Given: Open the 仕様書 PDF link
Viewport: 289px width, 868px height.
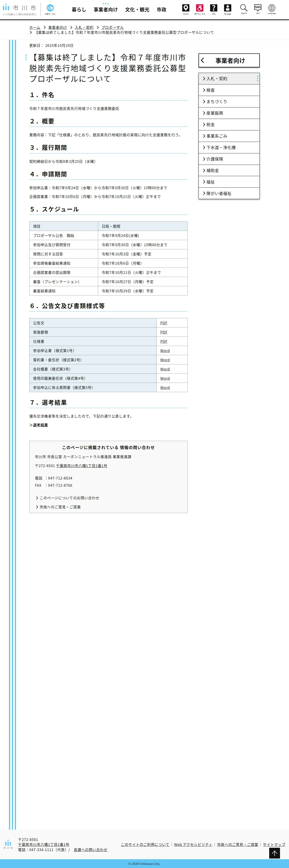Looking at the screenshot, I should coord(164,341).
